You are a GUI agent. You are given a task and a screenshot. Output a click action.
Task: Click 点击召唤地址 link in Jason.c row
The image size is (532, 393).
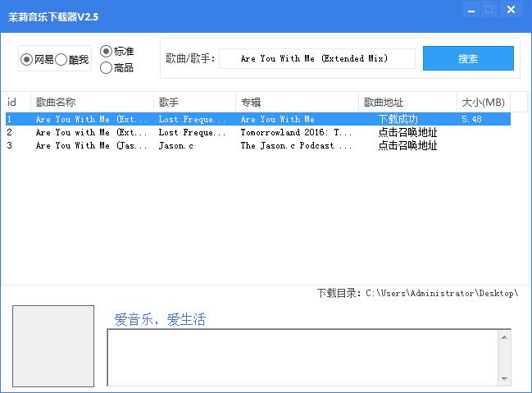tap(407, 146)
